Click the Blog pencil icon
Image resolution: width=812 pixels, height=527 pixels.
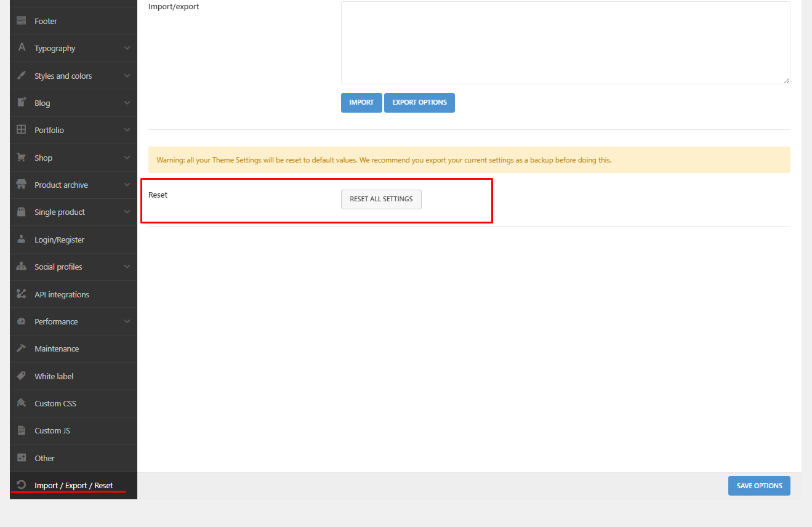(x=22, y=103)
